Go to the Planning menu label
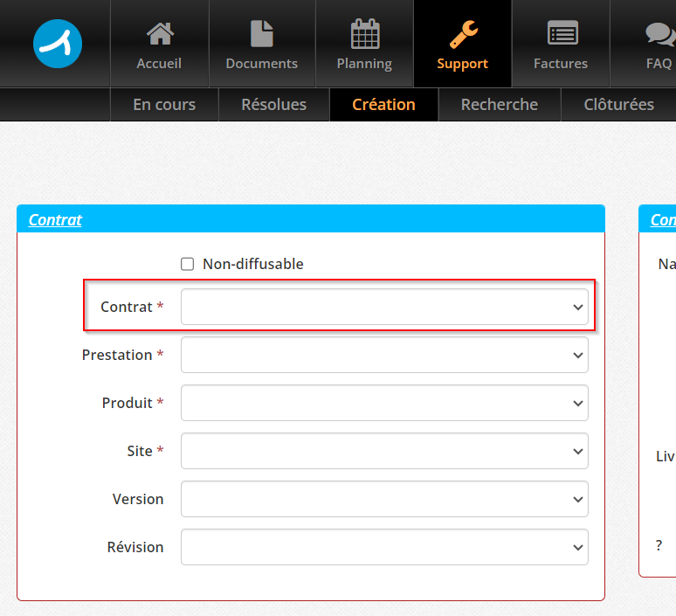The width and height of the screenshot is (676, 616). pyautogui.click(x=364, y=64)
